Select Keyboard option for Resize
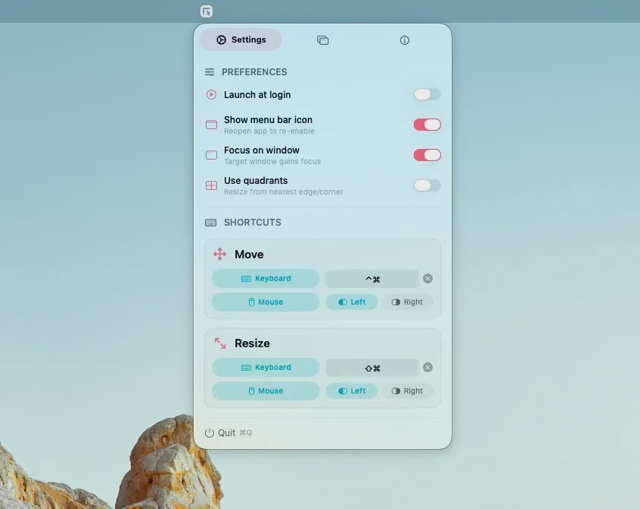Image resolution: width=640 pixels, height=509 pixels. (x=266, y=367)
